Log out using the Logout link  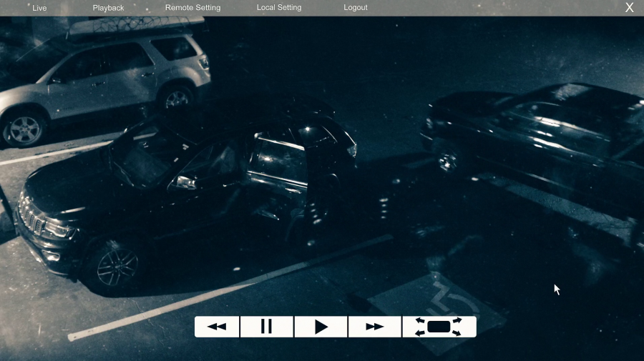[x=355, y=7]
